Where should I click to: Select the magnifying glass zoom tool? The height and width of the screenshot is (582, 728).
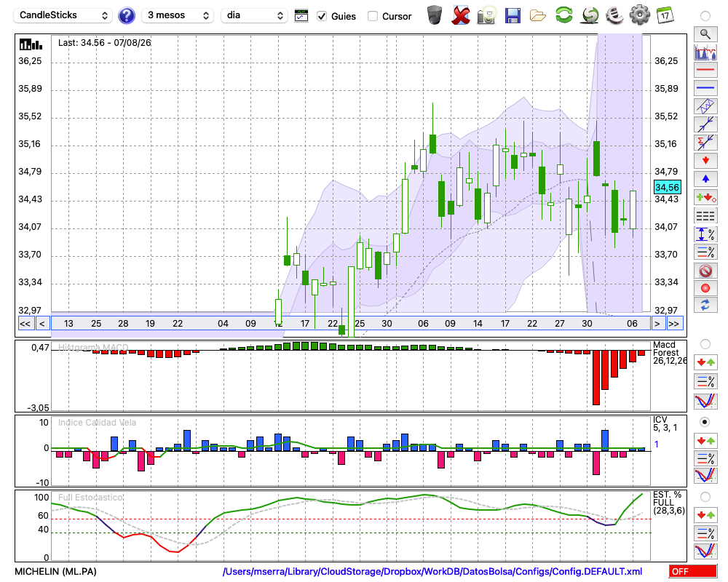click(x=705, y=34)
